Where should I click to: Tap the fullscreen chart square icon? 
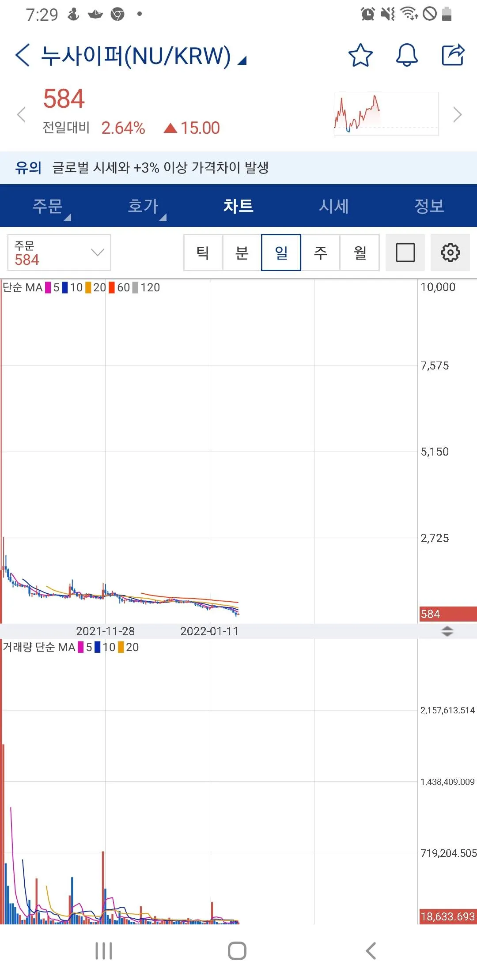tap(405, 253)
